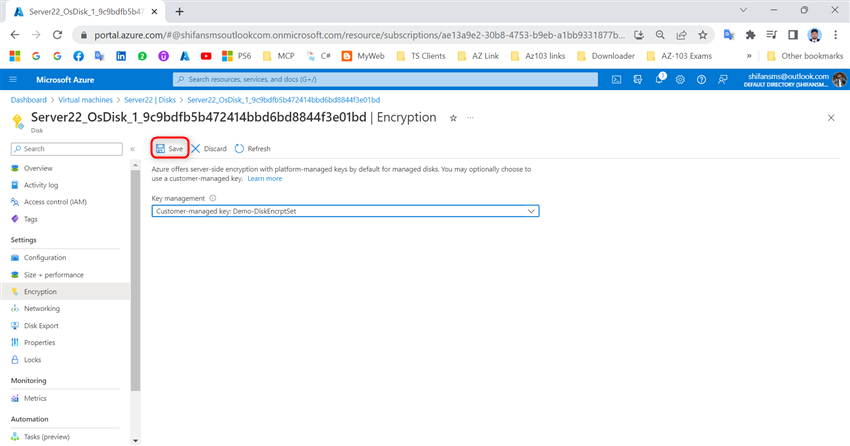
Task: Open the Az103 links bookmark folder
Action: click(538, 56)
